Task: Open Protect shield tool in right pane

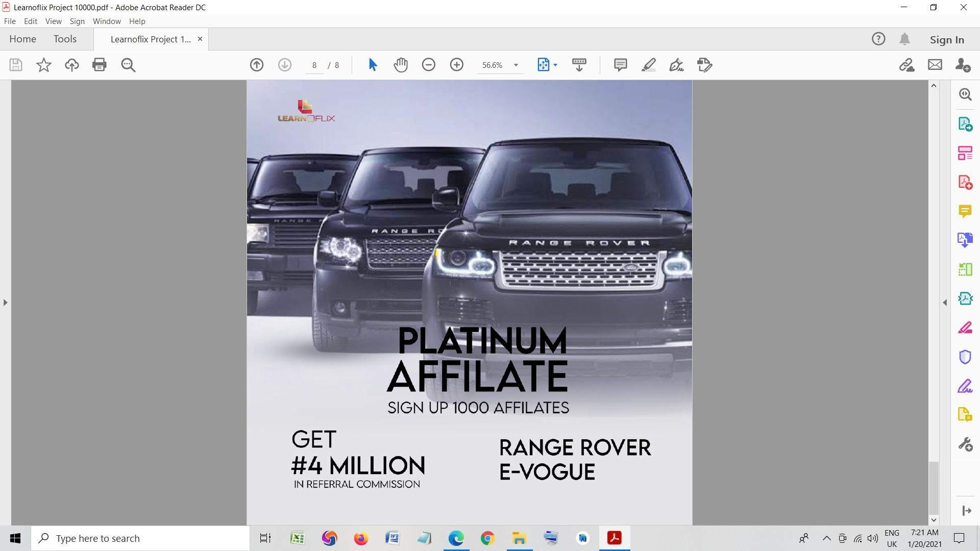Action: click(x=965, y=357)
